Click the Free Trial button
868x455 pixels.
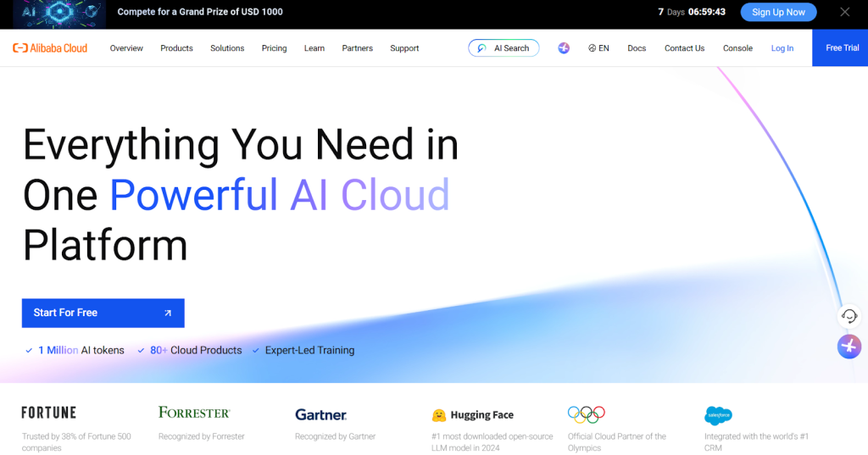(x=841, y=48)
